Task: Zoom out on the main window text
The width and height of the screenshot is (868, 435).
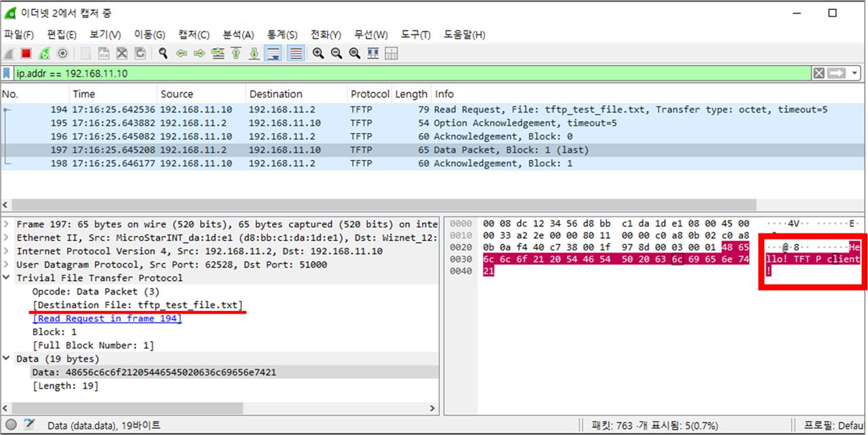Action: (336, 54)
